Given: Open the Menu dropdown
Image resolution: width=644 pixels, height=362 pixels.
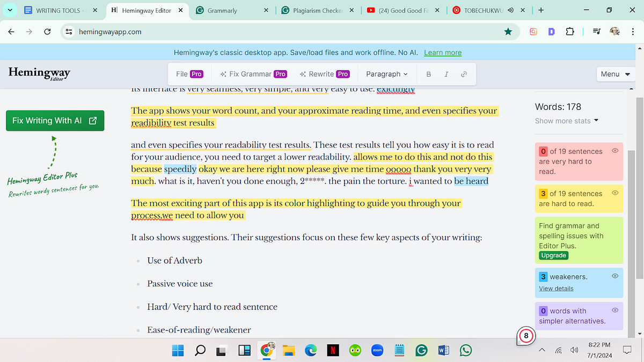Looking at the screenshot, I should tap(614, 74).
